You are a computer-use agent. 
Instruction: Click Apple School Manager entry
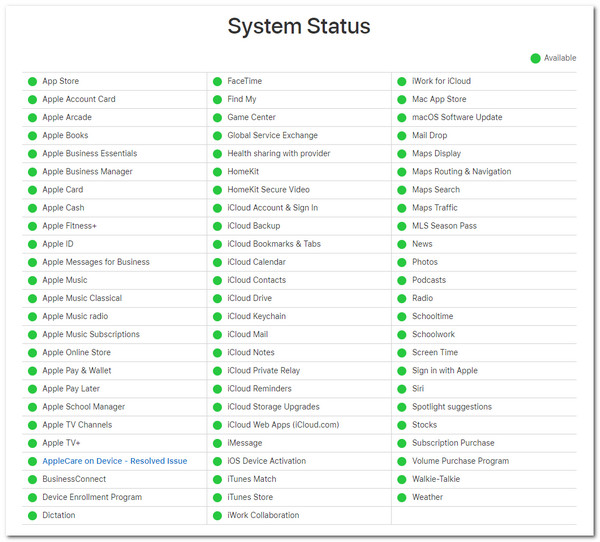point(84,406)
